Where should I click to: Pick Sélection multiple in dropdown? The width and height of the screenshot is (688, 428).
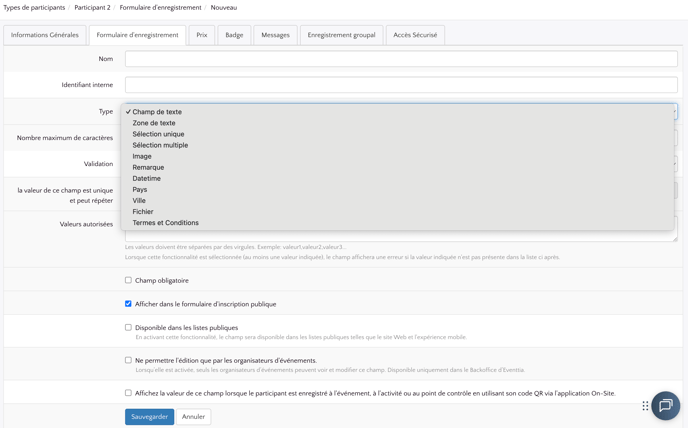click(160, 145)
